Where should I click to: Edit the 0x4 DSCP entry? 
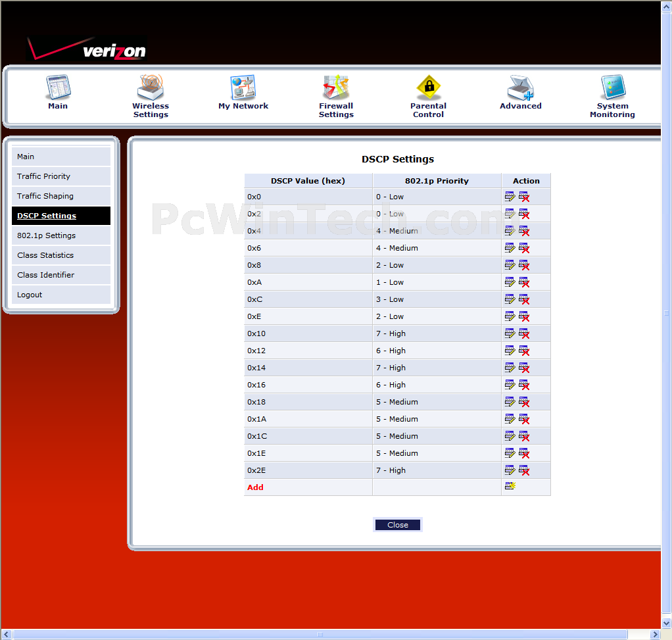510,231
